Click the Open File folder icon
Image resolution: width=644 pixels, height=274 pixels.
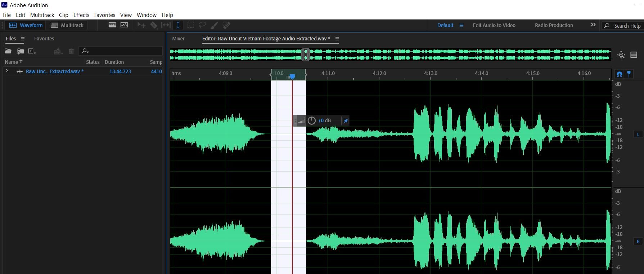coord(8,51)
